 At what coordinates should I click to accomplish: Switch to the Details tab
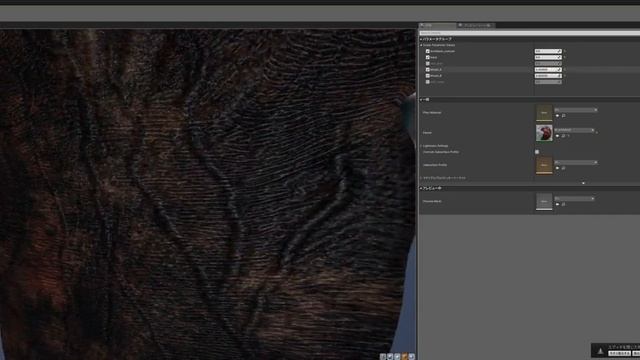click(x=437, y=25)
